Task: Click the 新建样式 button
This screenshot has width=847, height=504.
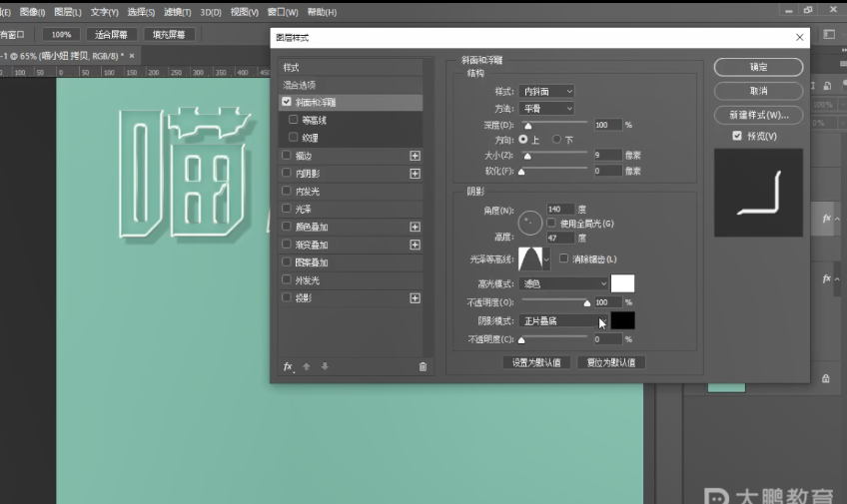Action: click(x=758, y=115)
